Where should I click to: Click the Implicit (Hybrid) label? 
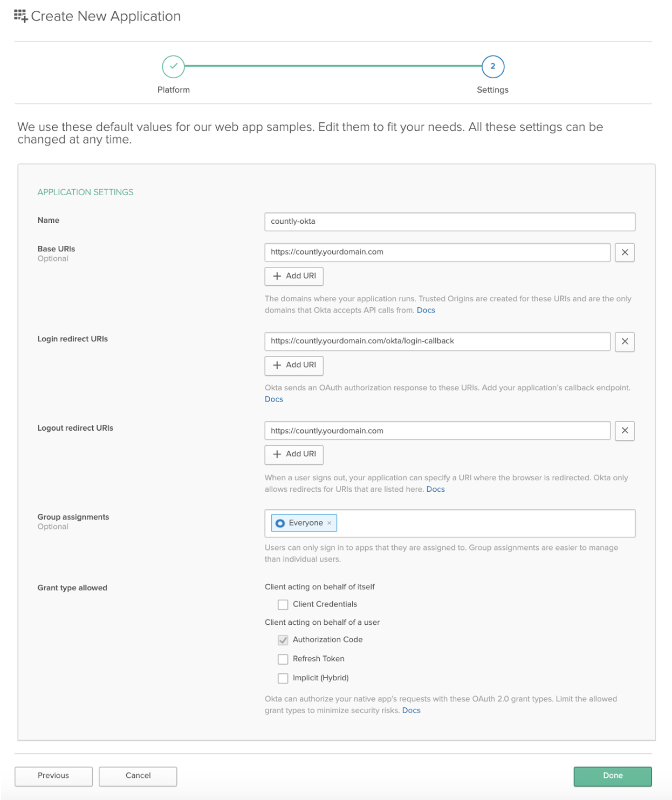pyautogui.click(x=320, y=678)
